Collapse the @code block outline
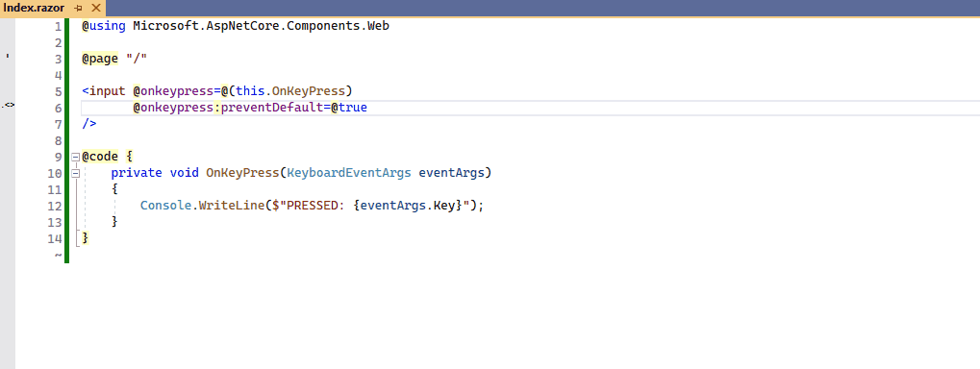The height and width of the screenshot is (369, 980). (x=76, y=157)
